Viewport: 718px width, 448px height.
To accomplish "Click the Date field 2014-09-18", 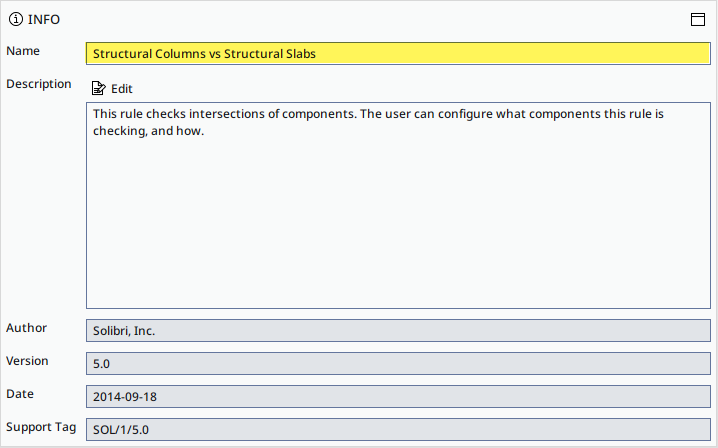I will (x=398, y=397).
